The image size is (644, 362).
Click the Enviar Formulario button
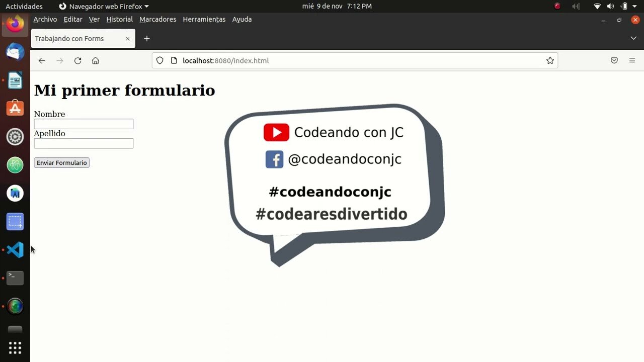(61, 162)
